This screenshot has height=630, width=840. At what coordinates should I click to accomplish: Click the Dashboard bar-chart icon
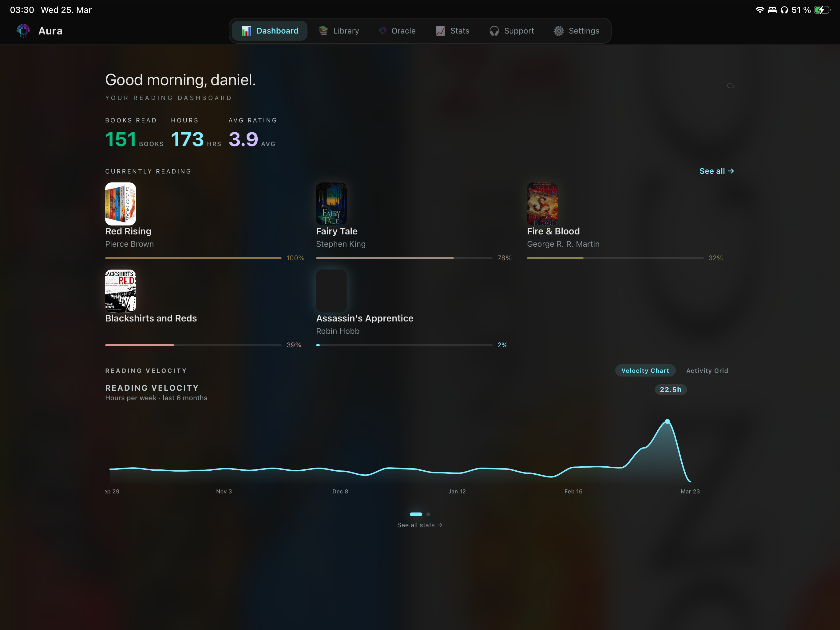(246, 31)
